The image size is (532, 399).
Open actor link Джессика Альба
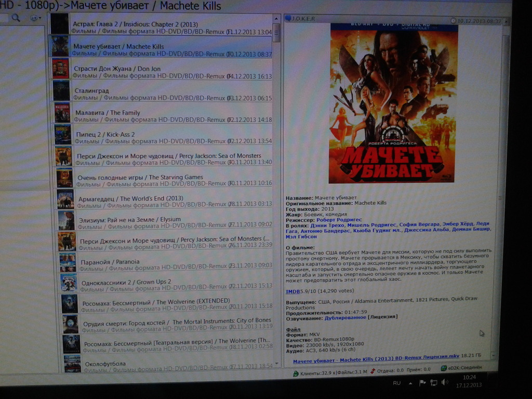pyautogui.click(x=428, y=230)
